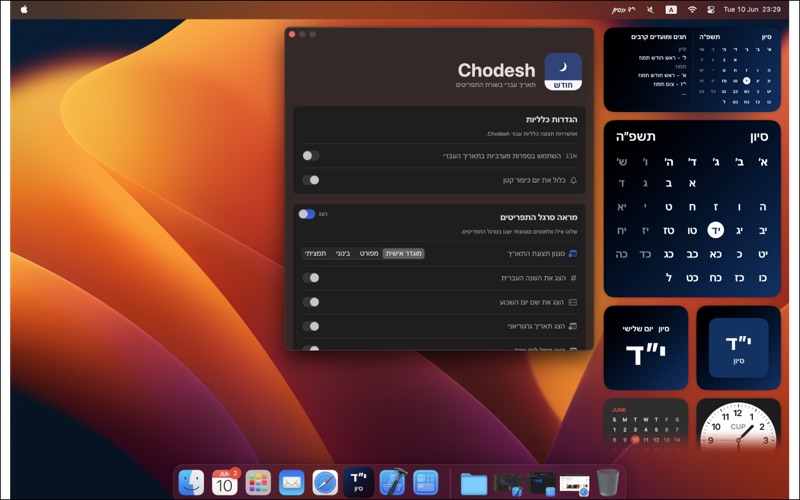Turn off the blue menu bar הצג switch
Image resolution: width=800 pixels, height=500 pixels.
tap(307, 214)
